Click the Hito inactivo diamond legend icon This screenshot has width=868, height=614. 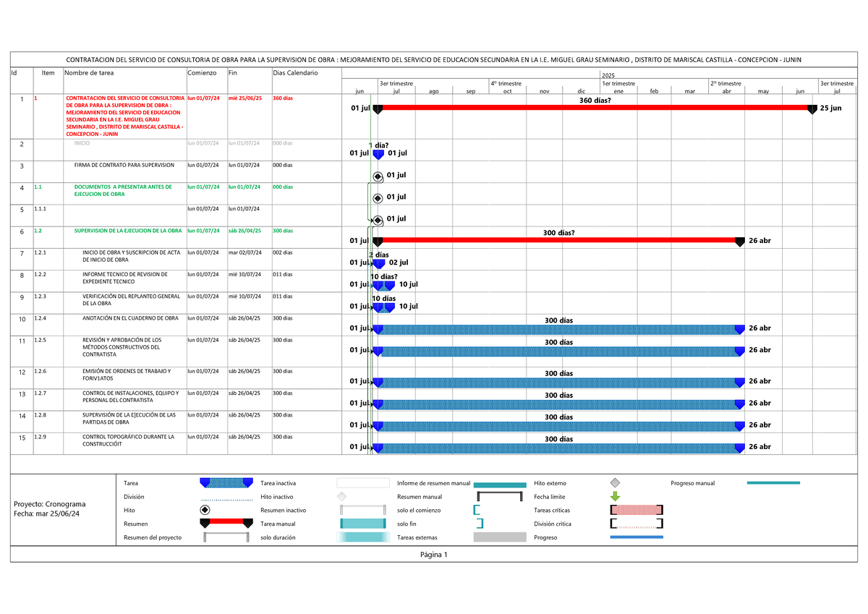[342, 497]
